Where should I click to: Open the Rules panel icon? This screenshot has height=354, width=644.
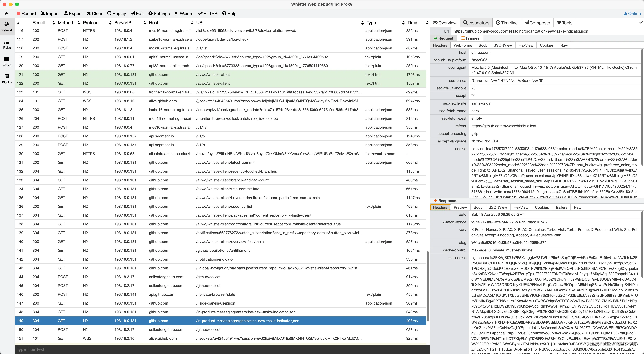7,42
